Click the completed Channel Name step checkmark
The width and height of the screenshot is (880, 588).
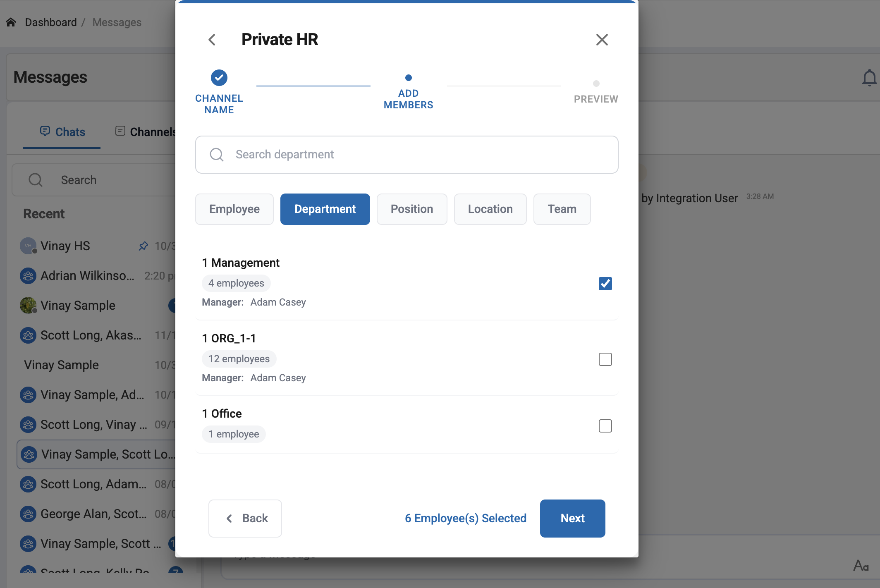click(219, 78)
